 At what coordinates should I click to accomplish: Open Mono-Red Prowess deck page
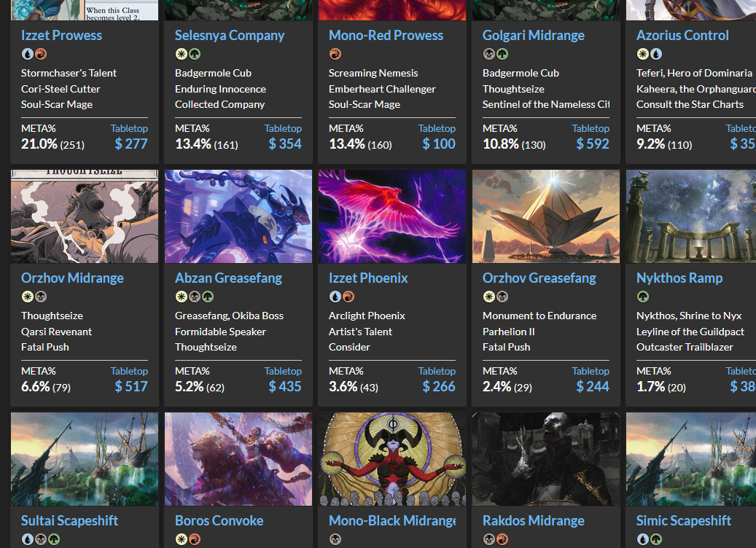(x=386, y=35)
